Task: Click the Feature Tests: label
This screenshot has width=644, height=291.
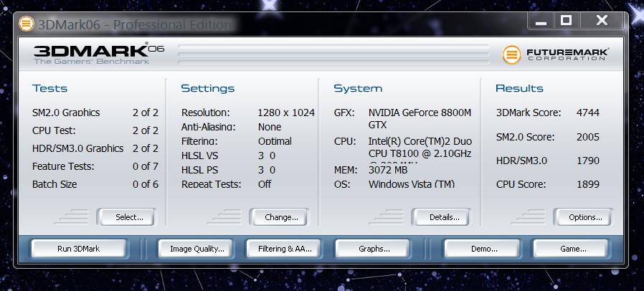Action: 63,166
